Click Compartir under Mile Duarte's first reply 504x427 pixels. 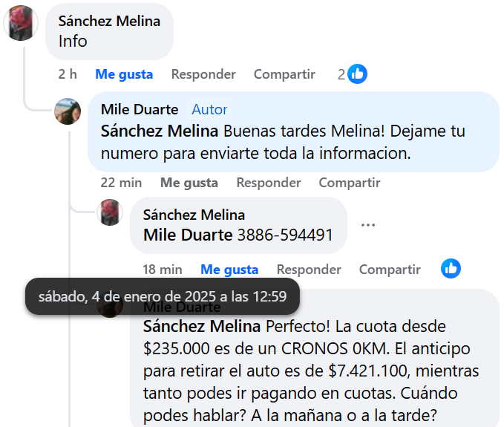pos(350,183)
